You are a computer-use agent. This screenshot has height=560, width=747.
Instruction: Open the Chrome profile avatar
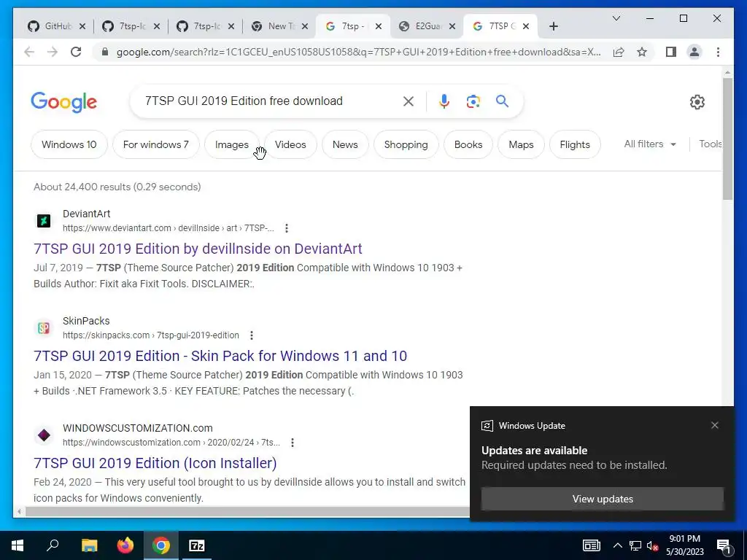pyautogui.click(x=694, y=52)
